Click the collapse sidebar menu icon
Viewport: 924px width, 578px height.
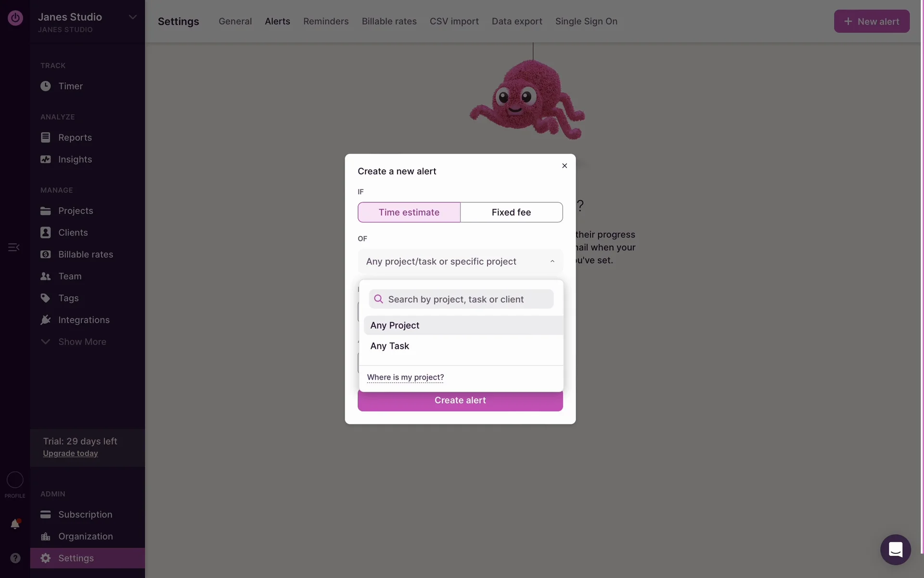coord(13,247)
